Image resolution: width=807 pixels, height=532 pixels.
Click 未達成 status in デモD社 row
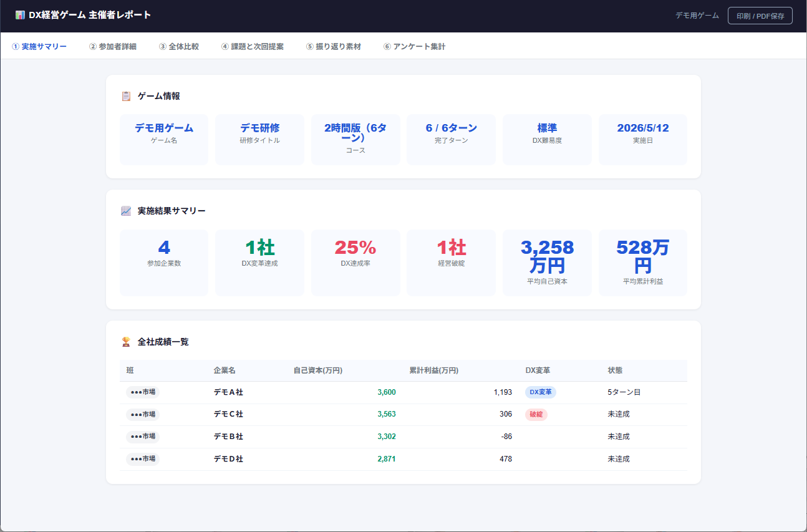(619, 459)
